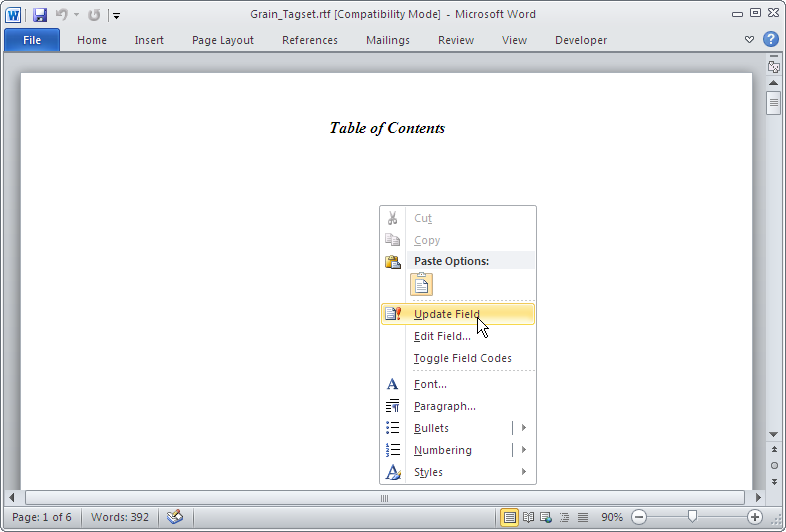Switch to Draft view
Viewport: 786px width, 532px height.
click(x=582, y=517)
